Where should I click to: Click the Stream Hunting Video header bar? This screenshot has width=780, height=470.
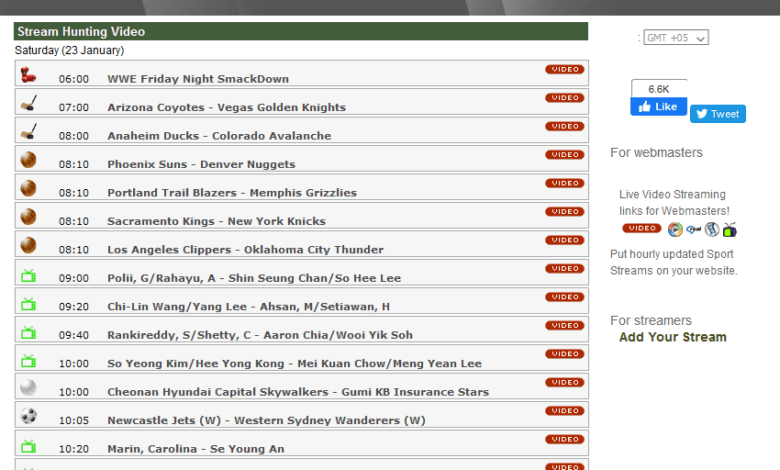[301, 31]
